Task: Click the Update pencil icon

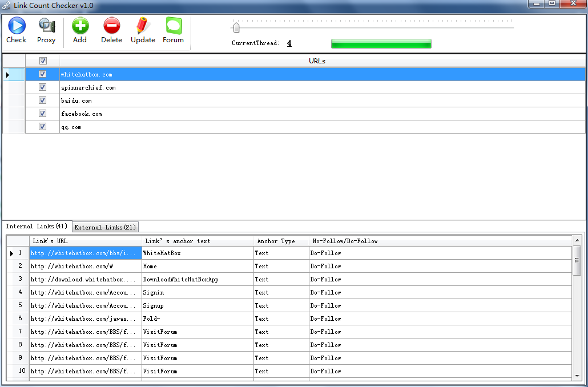Action: (x=143, y=26)
